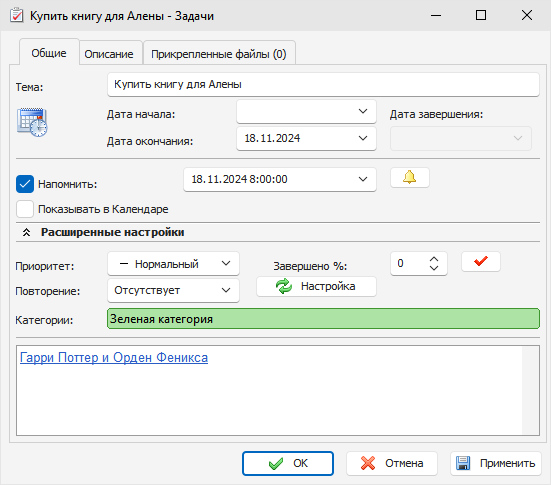This screenshot has height=485, width=551.
Task: Open the Дата окончания date dropdown
Action: pyautogui.click(x=363, y=138)
